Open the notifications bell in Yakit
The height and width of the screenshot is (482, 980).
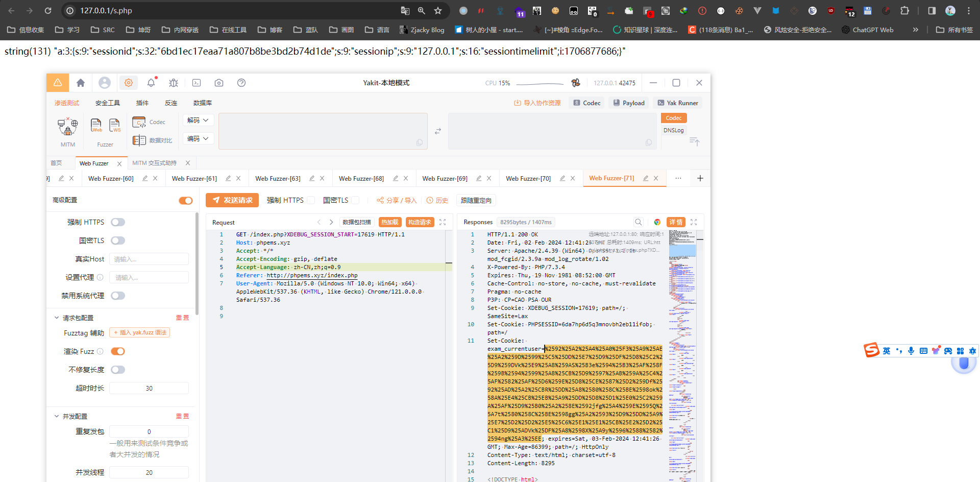pyautogui.click(x=151, y=83)
